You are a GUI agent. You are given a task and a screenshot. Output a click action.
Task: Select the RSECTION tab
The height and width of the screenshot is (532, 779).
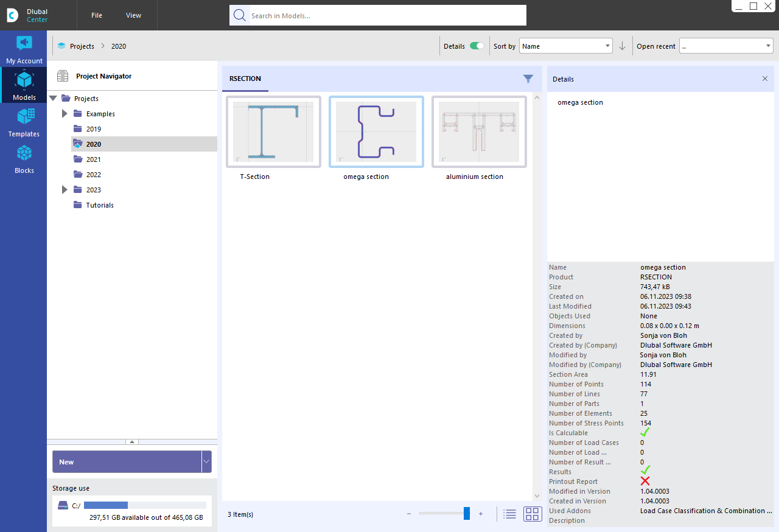(245, 79)
